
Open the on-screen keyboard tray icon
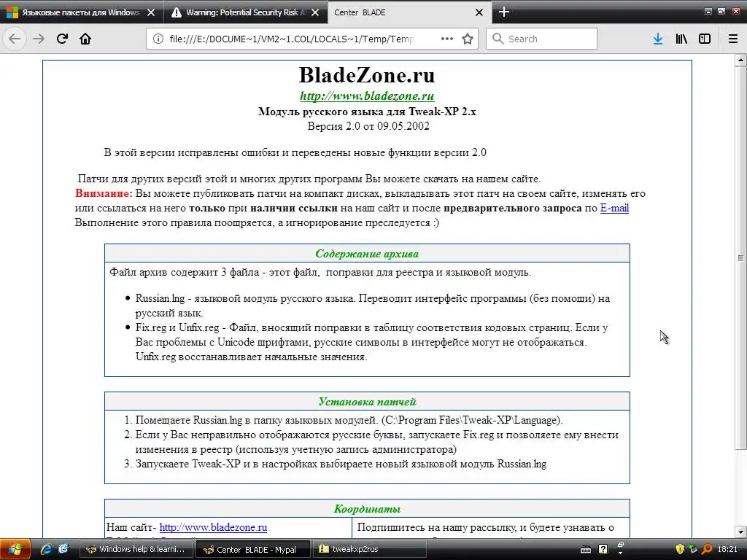tap(586, 550)
